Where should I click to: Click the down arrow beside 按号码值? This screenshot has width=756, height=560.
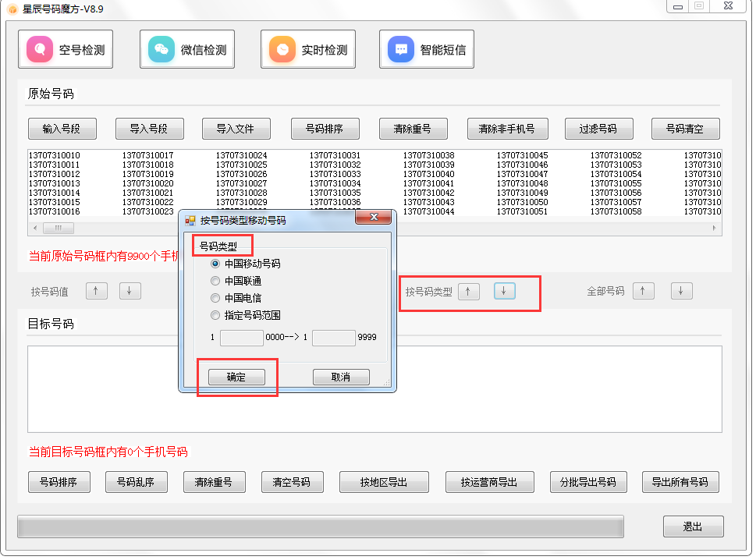pyautogui.click(x=130, y=290)
